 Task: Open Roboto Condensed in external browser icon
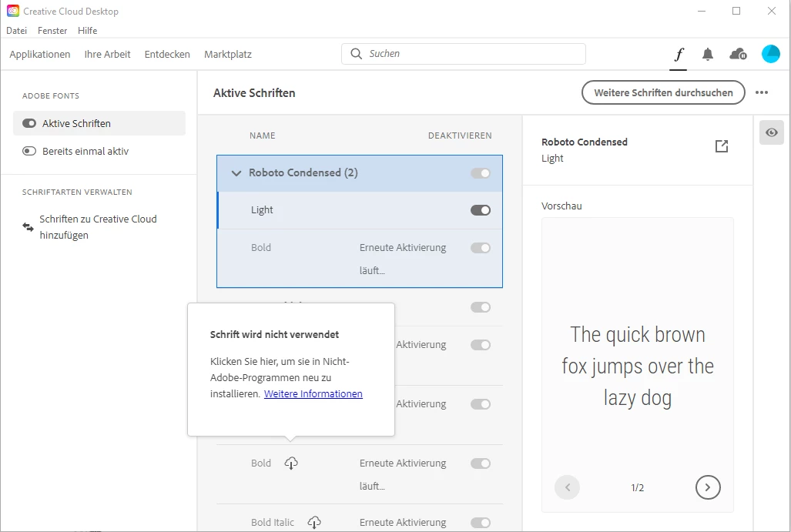pos(722,146)
